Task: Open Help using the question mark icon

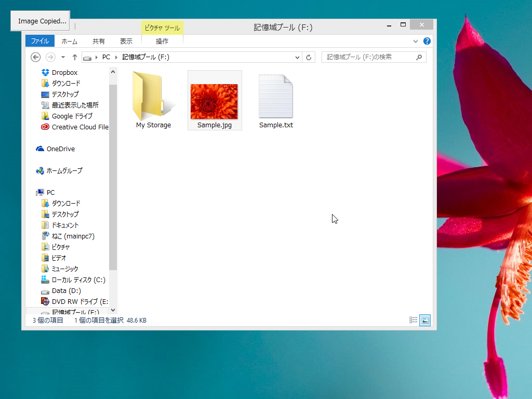Action: tap(427, 41)
